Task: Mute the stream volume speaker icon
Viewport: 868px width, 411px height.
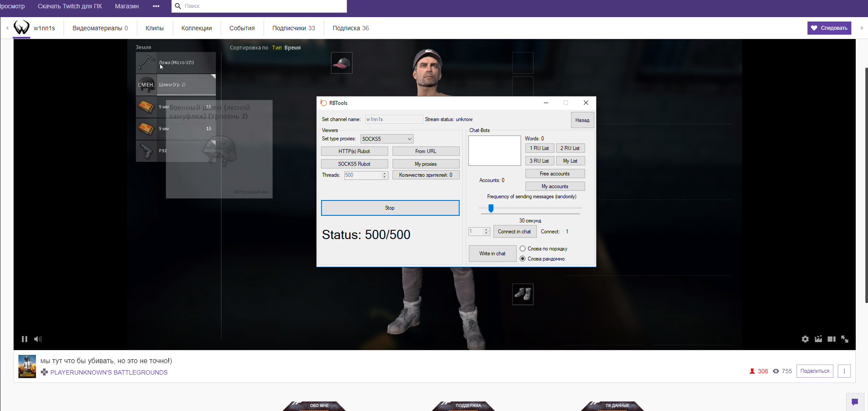Action: click(x=38, y=339)
